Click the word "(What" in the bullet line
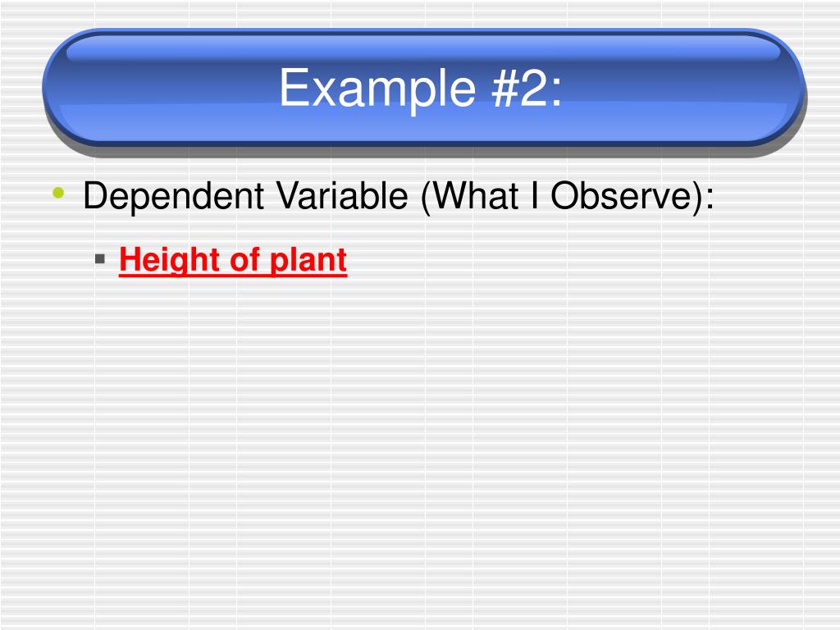Screen dimensions: 840x630 coord(470,196)
